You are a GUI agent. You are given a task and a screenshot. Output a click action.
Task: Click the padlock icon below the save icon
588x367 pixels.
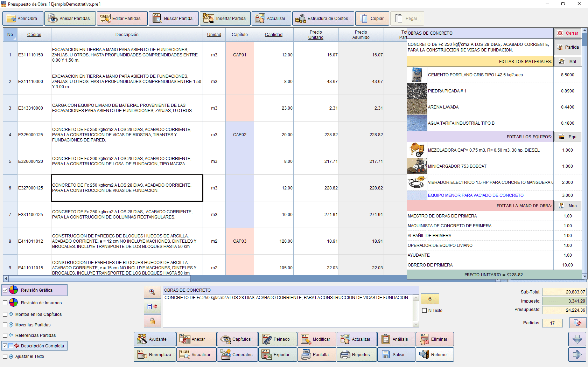click(152, 321)
